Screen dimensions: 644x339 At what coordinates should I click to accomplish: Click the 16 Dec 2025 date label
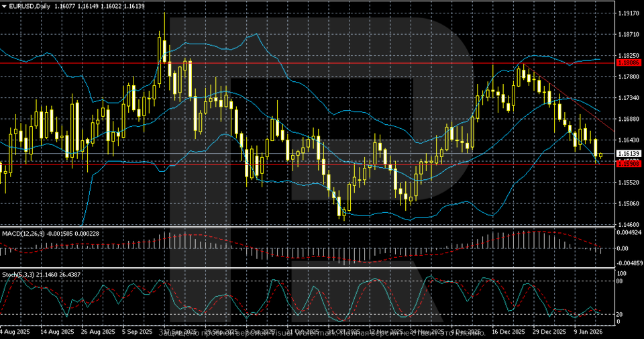pos(507,332)
